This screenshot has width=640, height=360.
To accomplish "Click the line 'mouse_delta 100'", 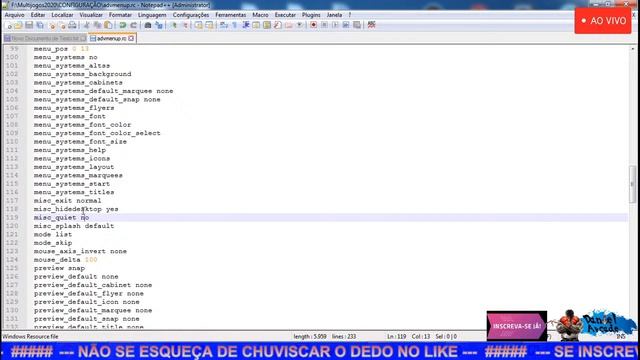I will (x=65, y=260).
